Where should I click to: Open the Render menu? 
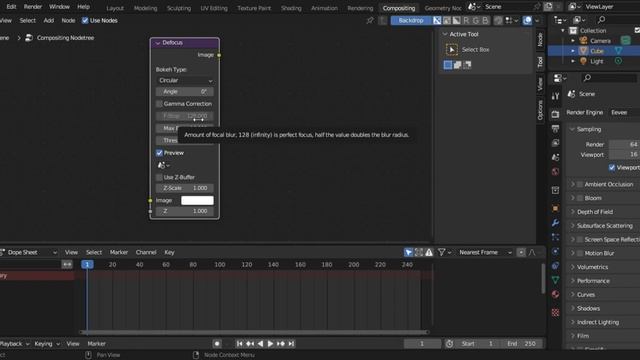(33, 7)
